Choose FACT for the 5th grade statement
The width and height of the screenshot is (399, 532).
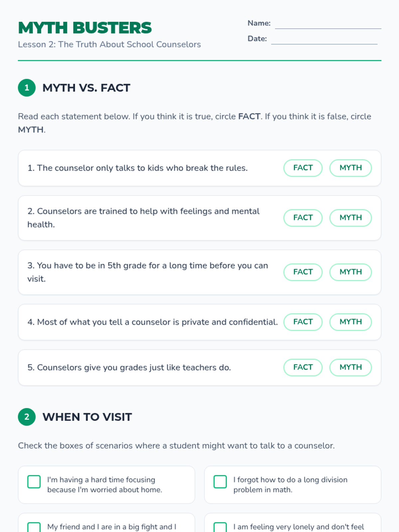click(x=303, y=272)
